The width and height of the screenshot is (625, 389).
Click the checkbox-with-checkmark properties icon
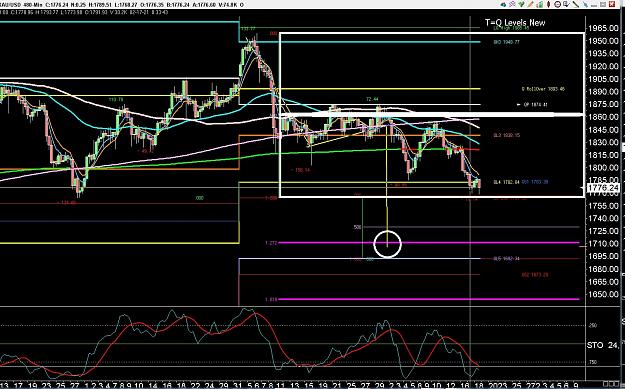(566, 4)
